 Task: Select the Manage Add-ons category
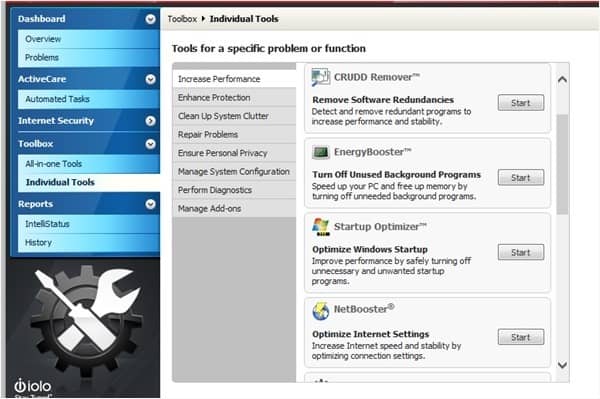(x=234, y=208)
